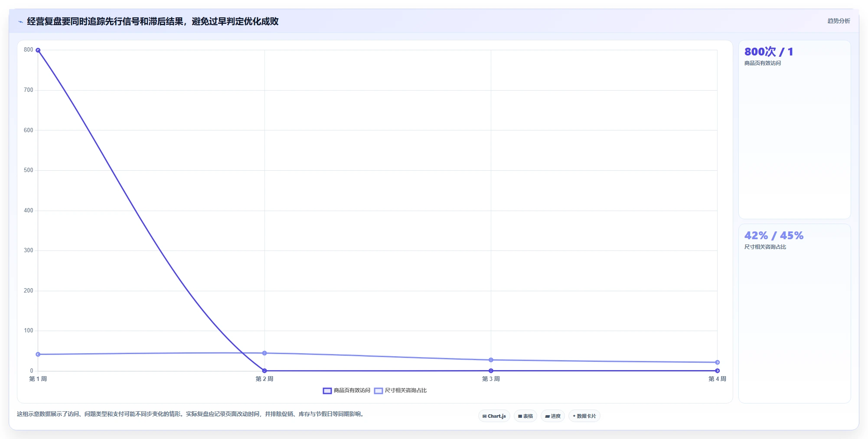Click 商品页有效访问 data point at 第 2 周
868x439 pixels.
264,371
